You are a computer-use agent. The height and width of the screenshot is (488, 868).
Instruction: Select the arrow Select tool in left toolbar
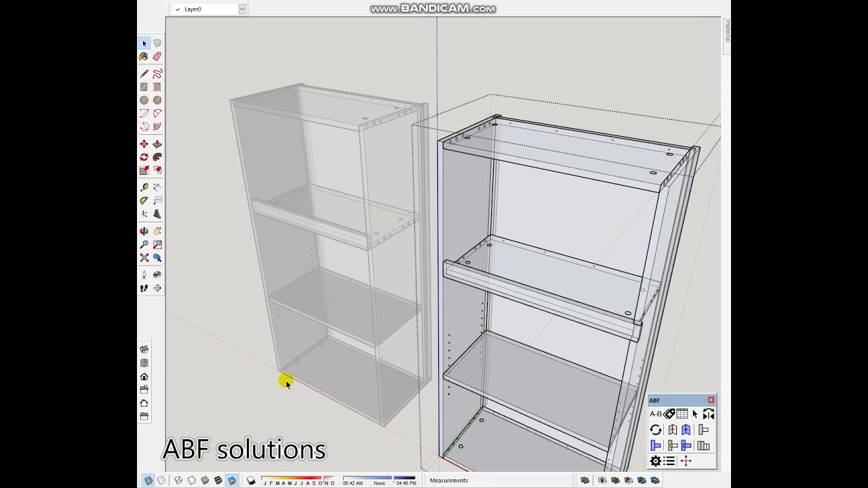point(144,43)
